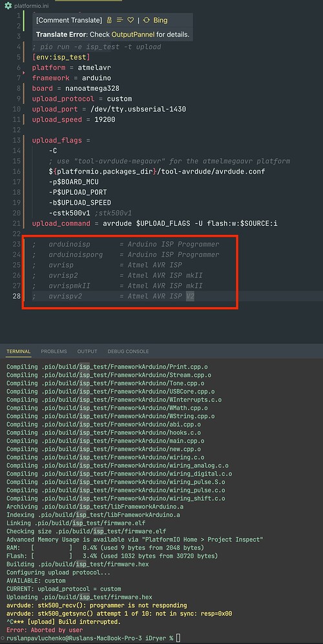The height and width of the screenshot is (644, 323).
Task: Click the avrdude.conf path line
Action: [x=156, y=171]
